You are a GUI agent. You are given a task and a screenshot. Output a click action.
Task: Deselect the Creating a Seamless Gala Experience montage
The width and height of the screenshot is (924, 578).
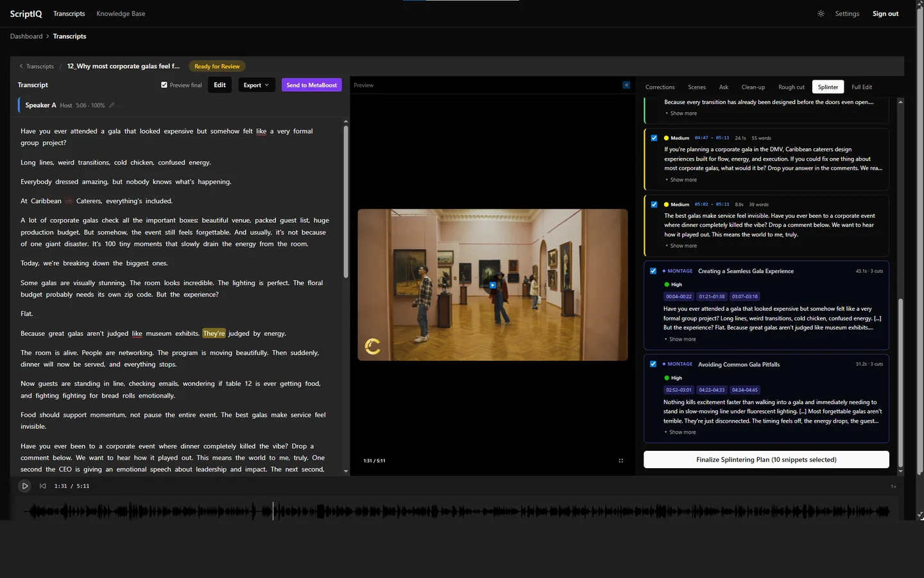(653, 271)
